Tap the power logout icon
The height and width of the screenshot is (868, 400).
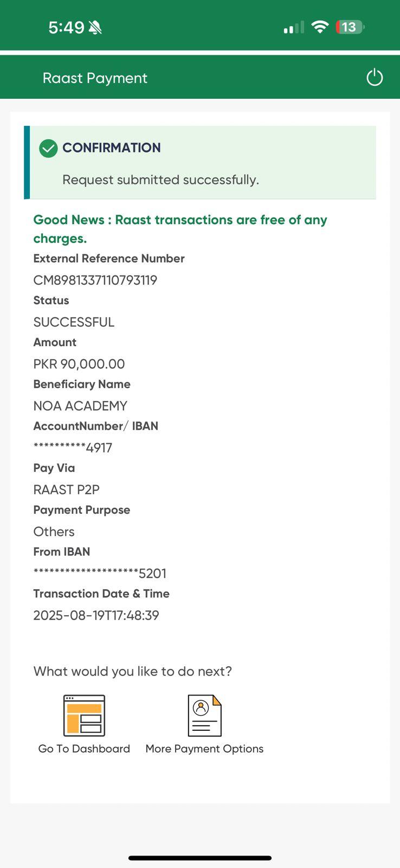click(375, 78)
